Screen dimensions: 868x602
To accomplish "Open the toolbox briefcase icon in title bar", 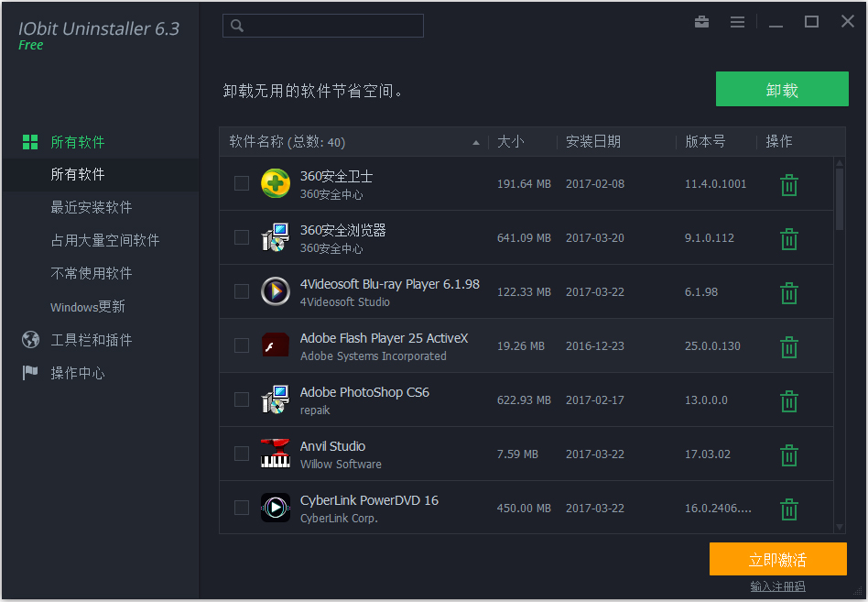I will pos(702,22).
